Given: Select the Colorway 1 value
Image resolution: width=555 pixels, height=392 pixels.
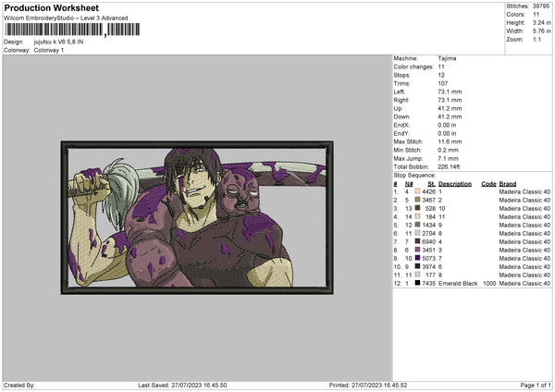Looking at the screenshot, I should coord(49,50).
